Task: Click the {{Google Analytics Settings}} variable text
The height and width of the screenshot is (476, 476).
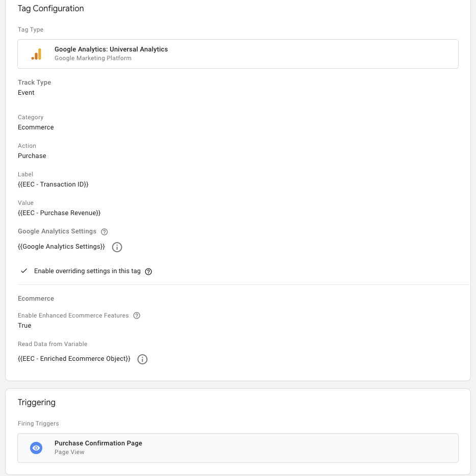Action: (61, 247)
